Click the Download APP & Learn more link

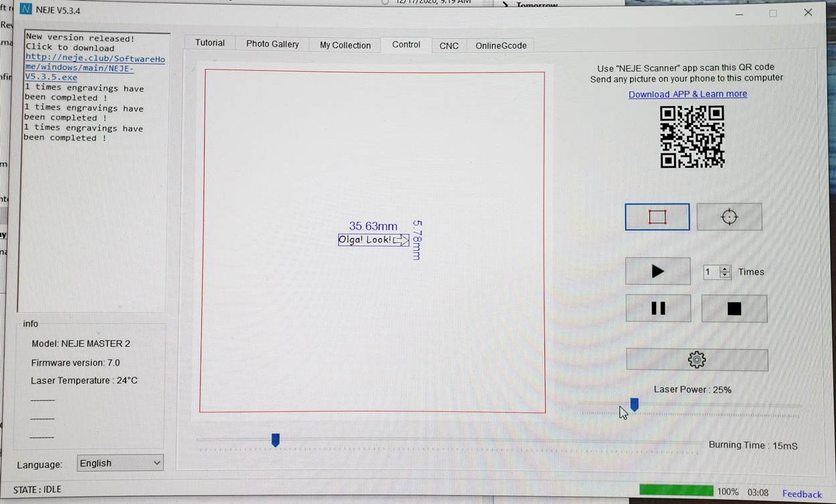pyautogui.click(x=687, y=94)
